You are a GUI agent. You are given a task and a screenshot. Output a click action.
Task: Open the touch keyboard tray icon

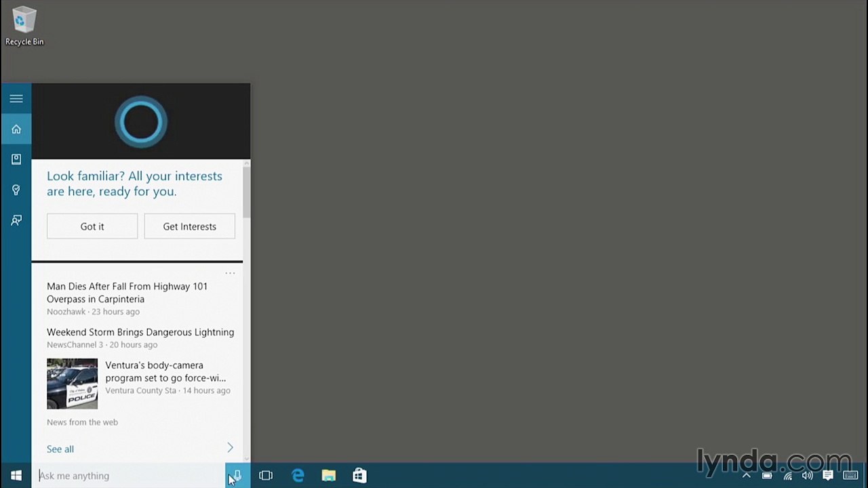[850, 476]
